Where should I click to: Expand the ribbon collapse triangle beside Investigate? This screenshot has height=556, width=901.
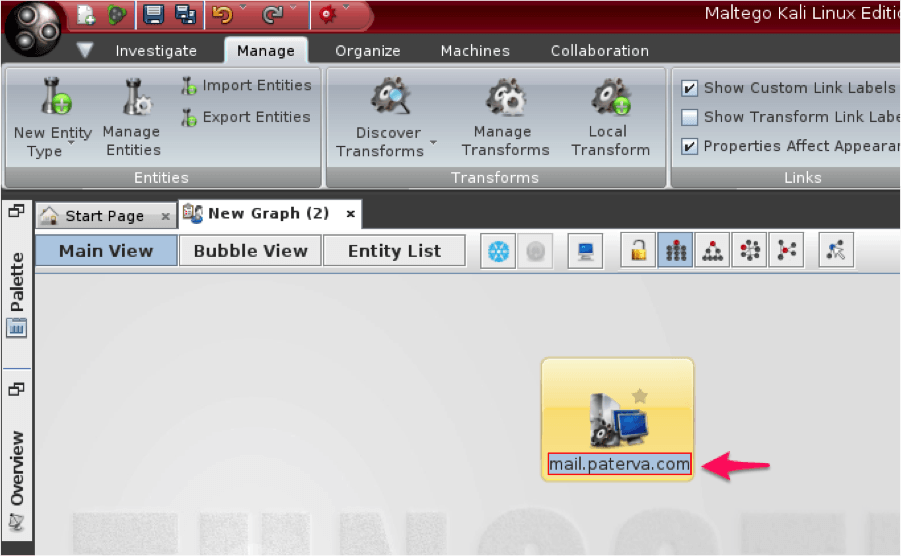[85, 50]
